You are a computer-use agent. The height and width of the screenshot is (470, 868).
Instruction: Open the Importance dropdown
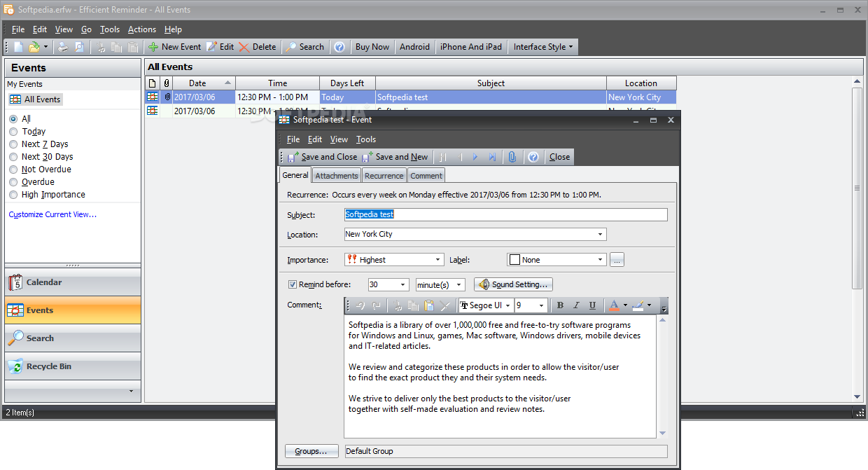pos(438,260)
